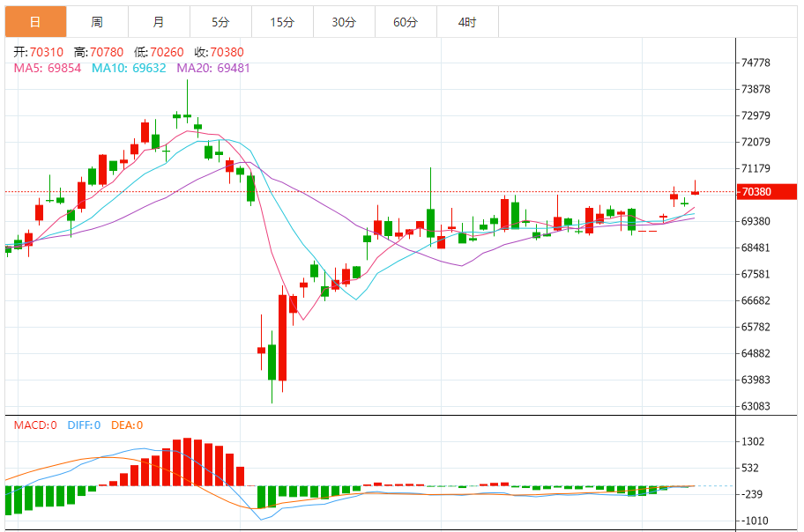Click the 63083 price axis label

click(756, 406)
